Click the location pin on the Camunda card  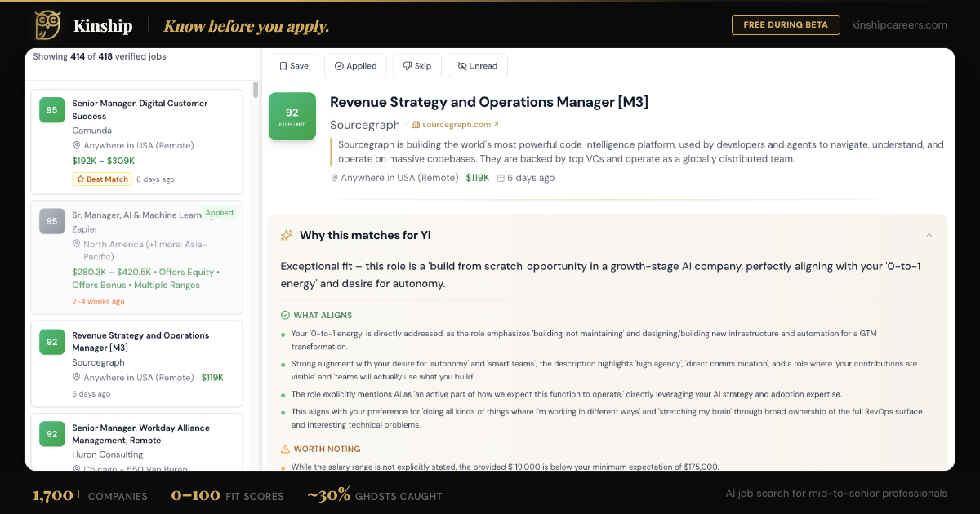[x=76, y=146]
